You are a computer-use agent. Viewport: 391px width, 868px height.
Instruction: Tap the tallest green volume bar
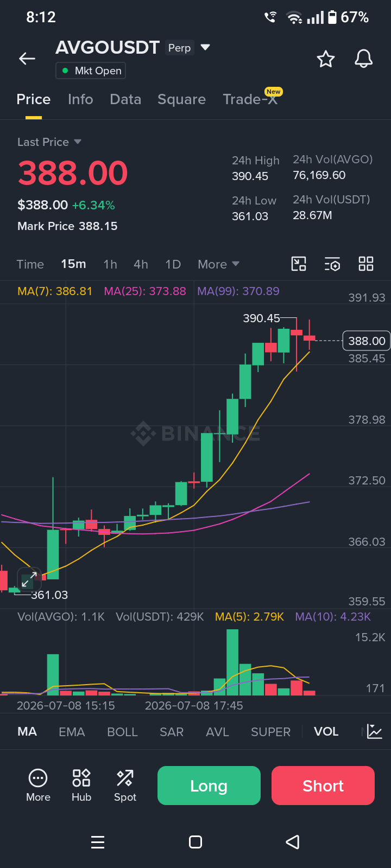click(232, 662)
